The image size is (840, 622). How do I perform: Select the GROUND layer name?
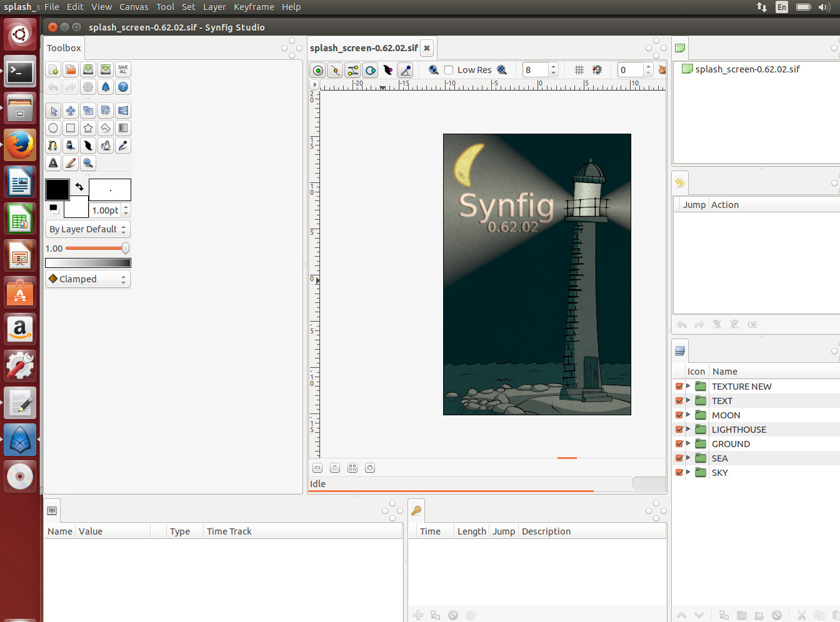coord(731,444)
